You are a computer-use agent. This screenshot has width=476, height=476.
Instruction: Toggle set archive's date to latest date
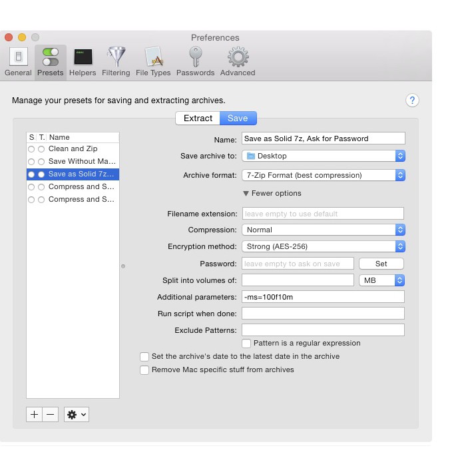point(144,357)
